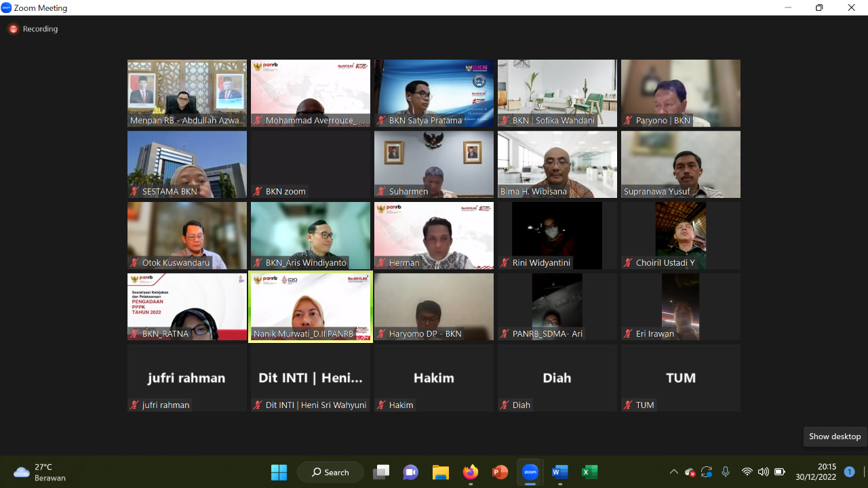
Task: Open the weather widget showing 27°C
Action: coord(41,472)
